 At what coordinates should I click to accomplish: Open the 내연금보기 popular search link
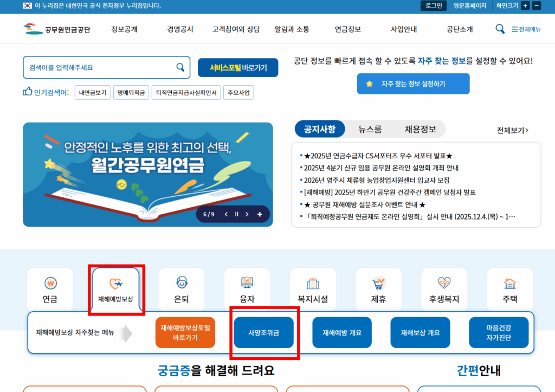(92, 92)
